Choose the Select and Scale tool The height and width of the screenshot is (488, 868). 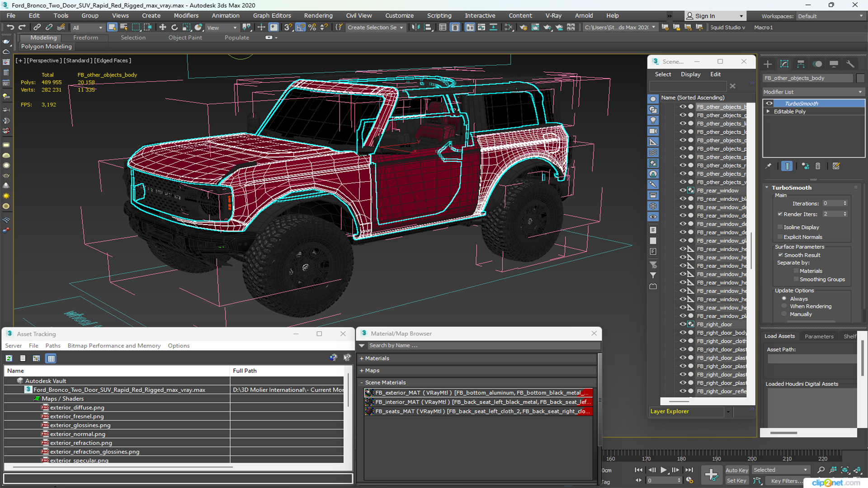pyautogui.click(x=186, y=28)
